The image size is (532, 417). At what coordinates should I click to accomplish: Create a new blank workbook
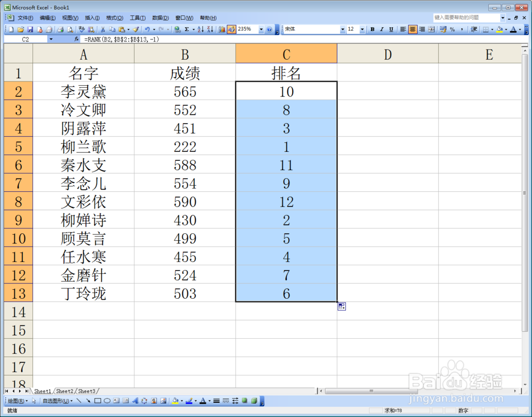click(x=11, y=29)
